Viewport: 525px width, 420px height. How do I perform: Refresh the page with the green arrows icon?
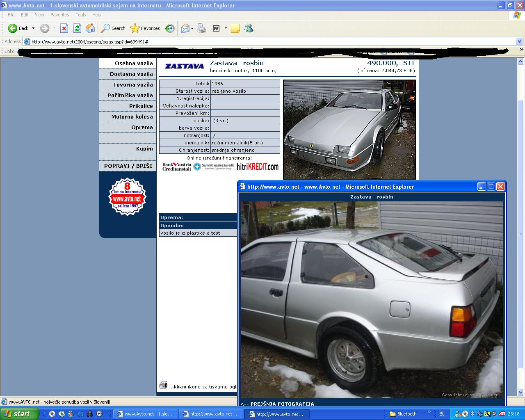pos(77,28)
